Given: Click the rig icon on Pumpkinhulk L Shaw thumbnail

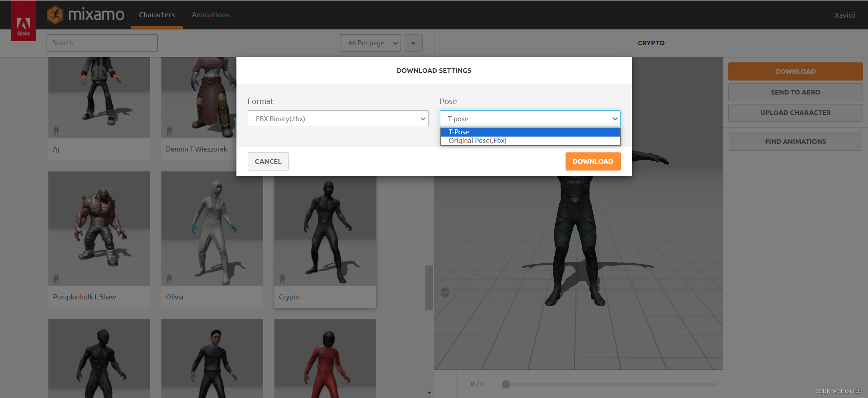Looking at the screenshot, I should [56, 279].
